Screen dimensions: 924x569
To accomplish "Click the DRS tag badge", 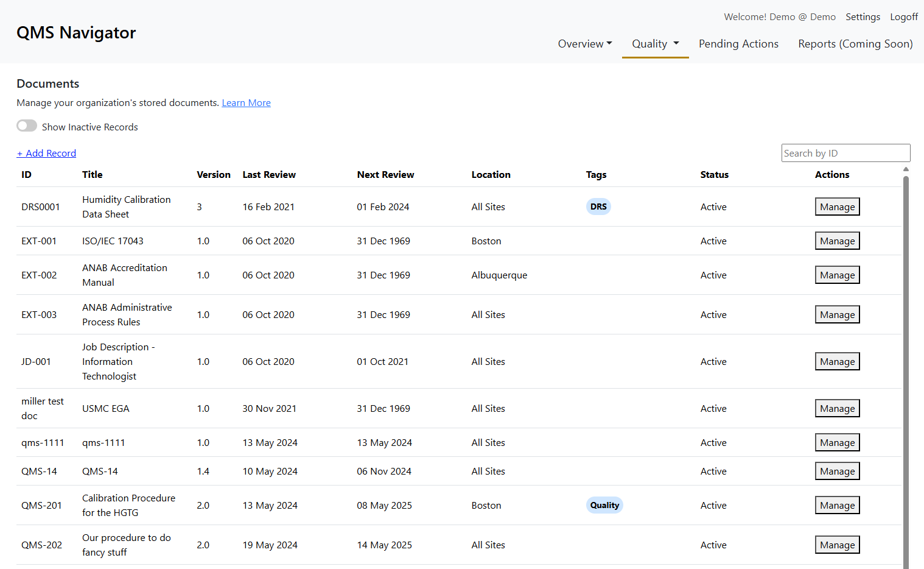I will pos(598,207).
